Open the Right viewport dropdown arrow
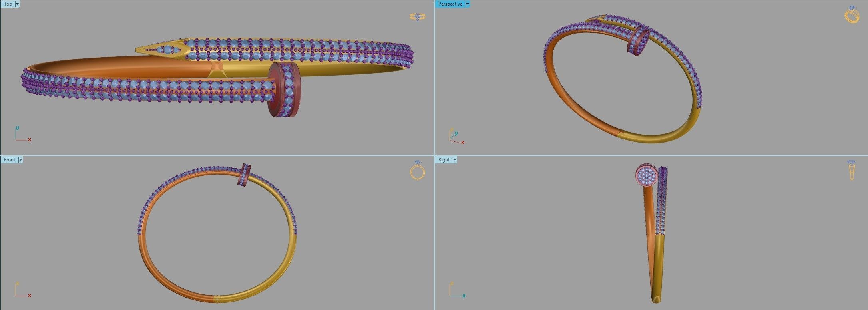Screen dimensions: 868x310 (455, 160)
